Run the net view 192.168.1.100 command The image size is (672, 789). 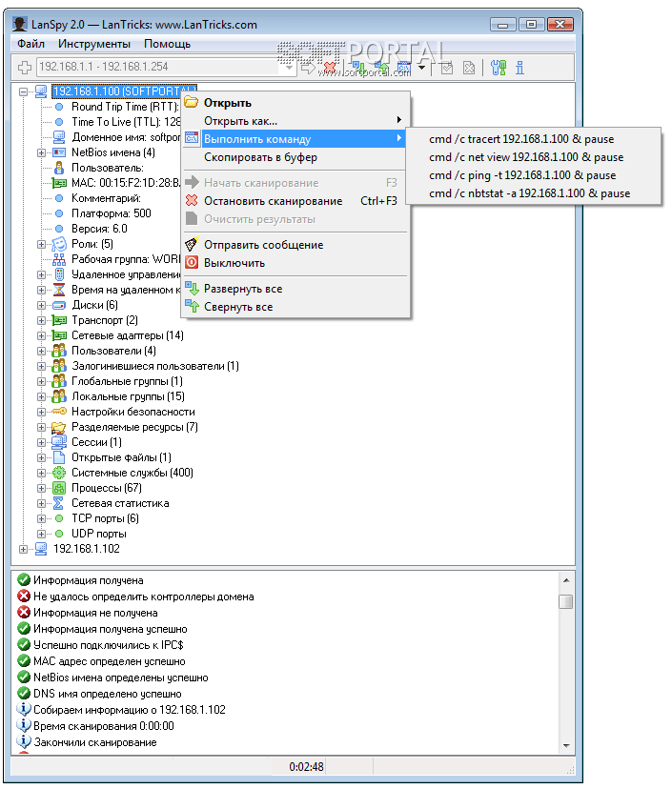click(x=533, y=157)
